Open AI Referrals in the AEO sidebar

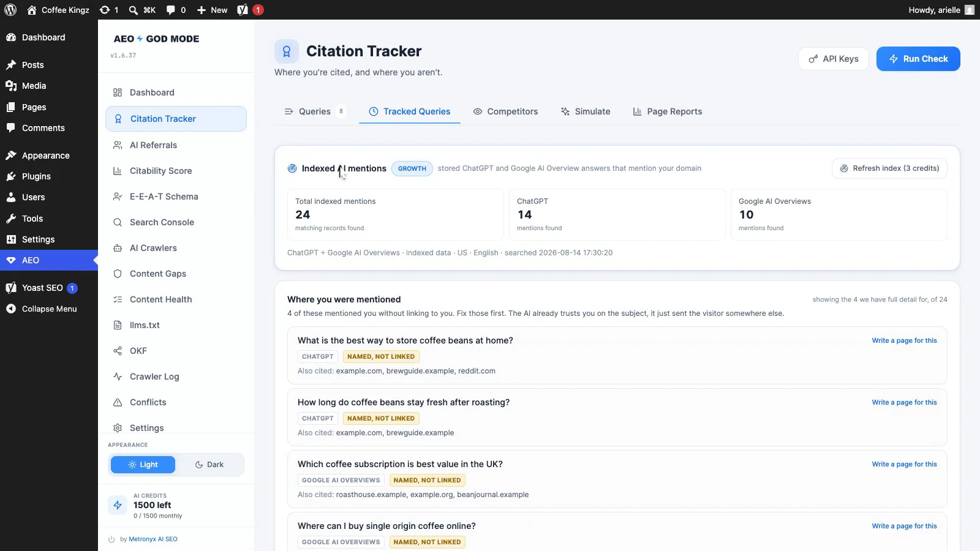pyautogui.click(x=176, y=145)
